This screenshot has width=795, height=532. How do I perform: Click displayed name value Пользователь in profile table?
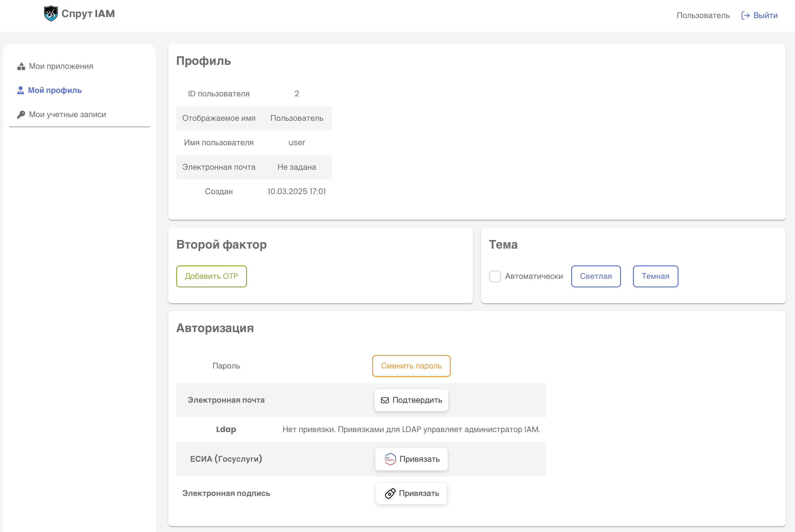297,118
